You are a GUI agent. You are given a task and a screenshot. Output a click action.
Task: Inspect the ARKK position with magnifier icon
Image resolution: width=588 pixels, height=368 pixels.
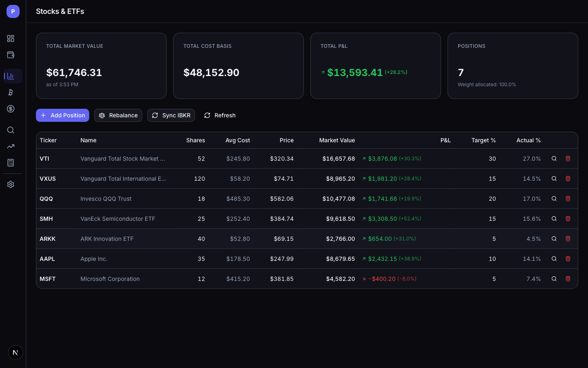coord(554,239)
